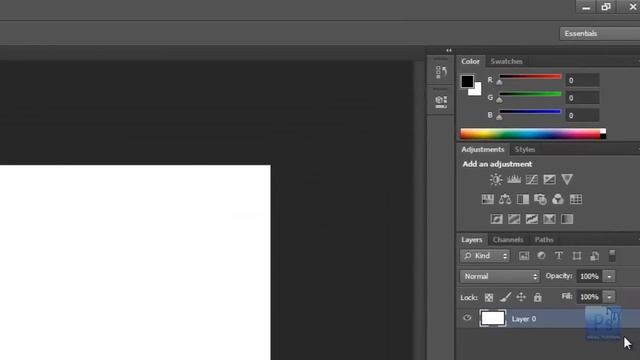Viewport: 640px width, 360px height.
Task: Click the Fill 100% field
Action: (589, 297)
